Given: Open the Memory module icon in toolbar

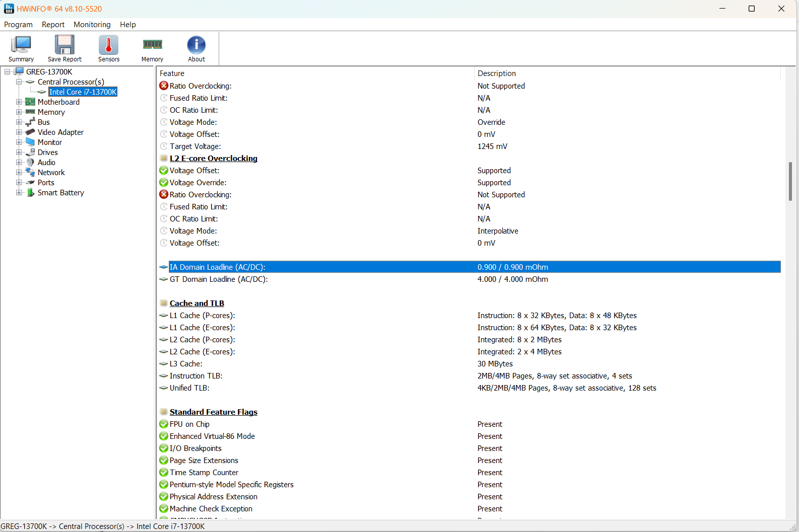Looking at the screenshot, I should click(152, 44).
